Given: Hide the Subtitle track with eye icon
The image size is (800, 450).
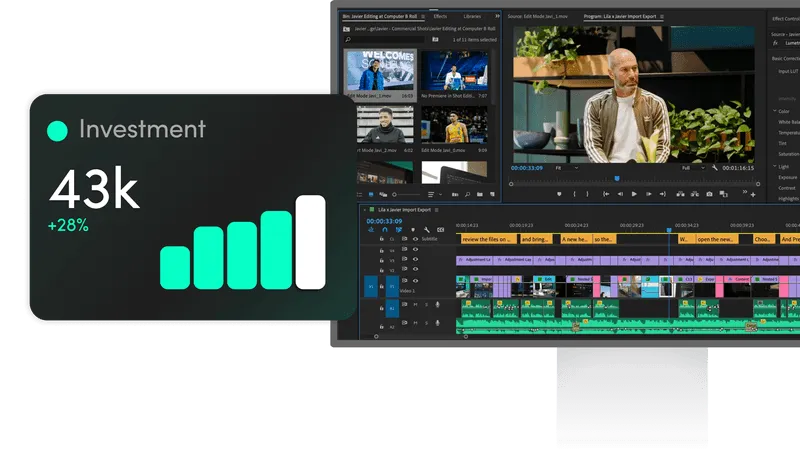Looking at the screenshot, I should [x=415, y=239].
